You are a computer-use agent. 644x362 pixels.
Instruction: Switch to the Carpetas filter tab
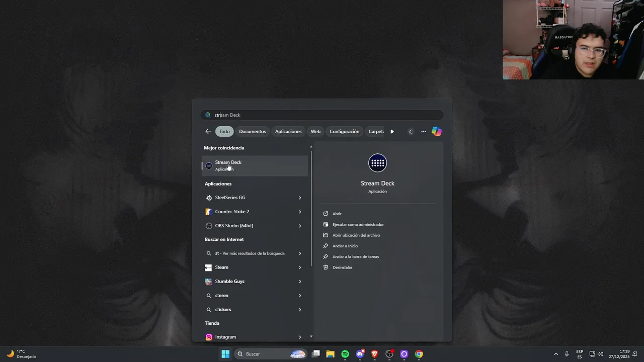(x=376, y=131)
